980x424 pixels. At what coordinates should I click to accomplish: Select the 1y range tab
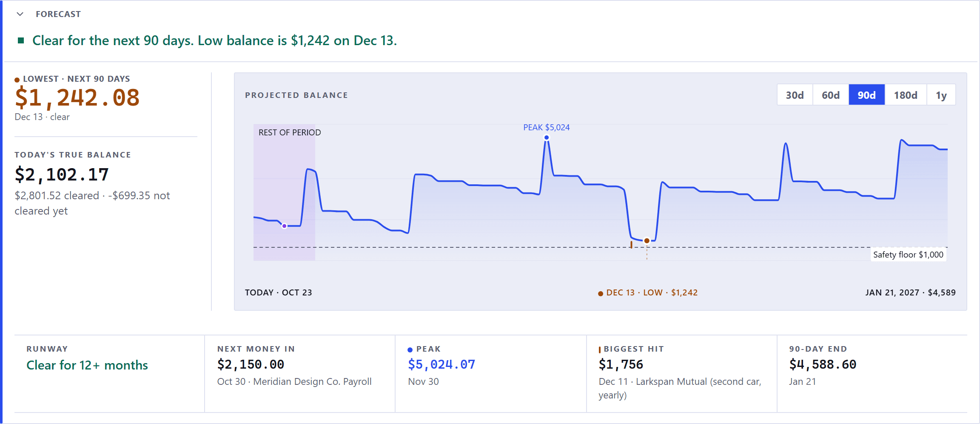pyautogui.click(x=941, y=95)
